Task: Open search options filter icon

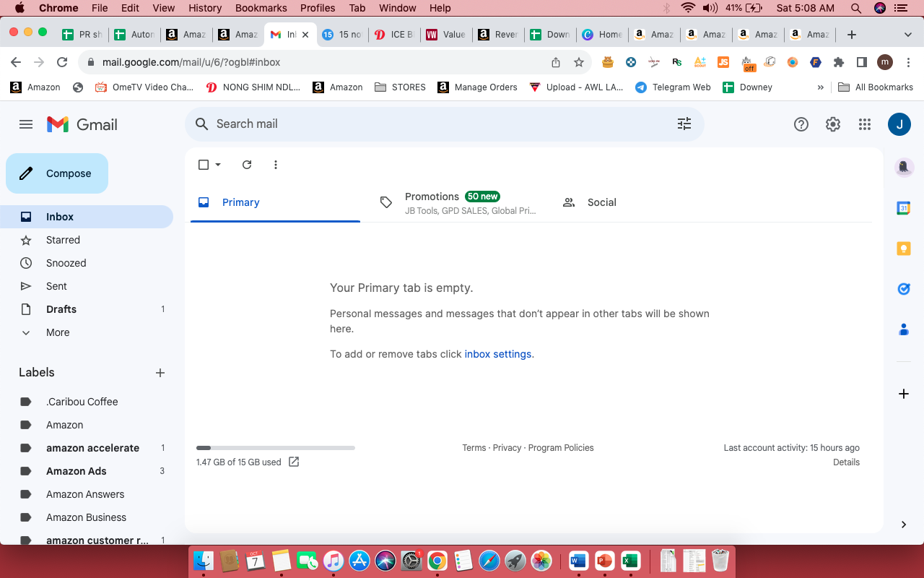Action: (684, 124)
